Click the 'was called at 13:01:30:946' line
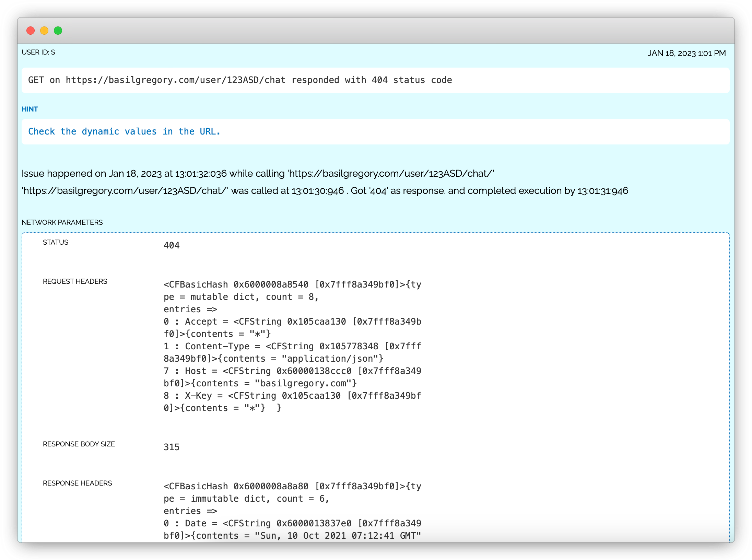752x560 pixels. (x=324, y=191)
